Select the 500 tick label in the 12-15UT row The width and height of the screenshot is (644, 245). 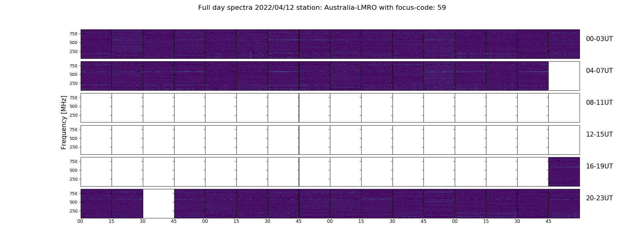pos(74,138)
